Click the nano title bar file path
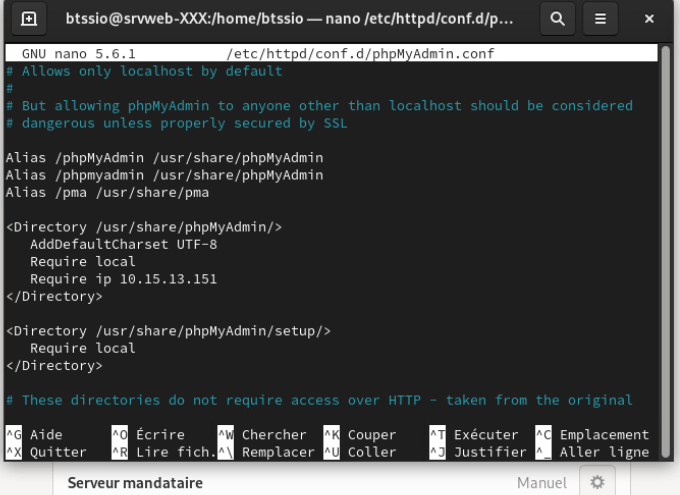 [360, 53]
